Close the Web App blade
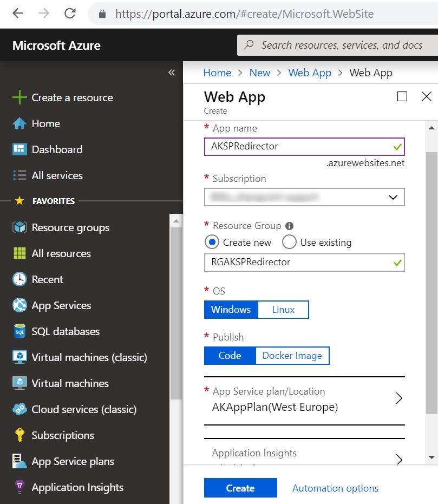This screenshot has height=504, width=438. 427,96
